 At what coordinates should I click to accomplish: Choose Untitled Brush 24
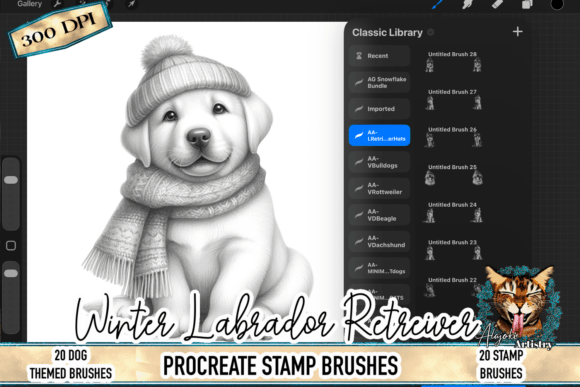click(453, 213)
